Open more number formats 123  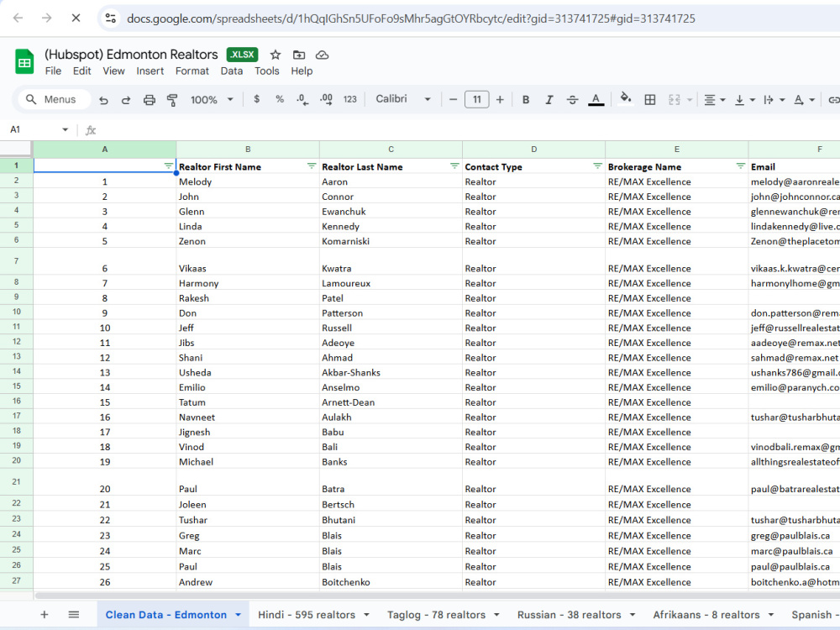(x=349, y=99)
